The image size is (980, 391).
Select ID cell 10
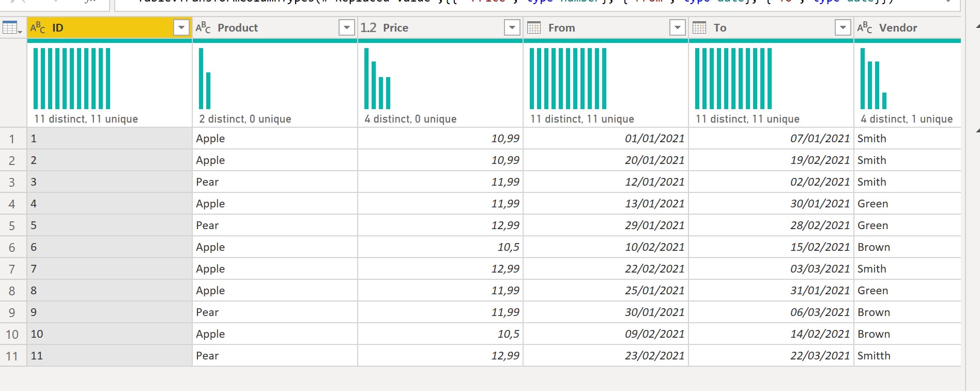pos(109,334)
